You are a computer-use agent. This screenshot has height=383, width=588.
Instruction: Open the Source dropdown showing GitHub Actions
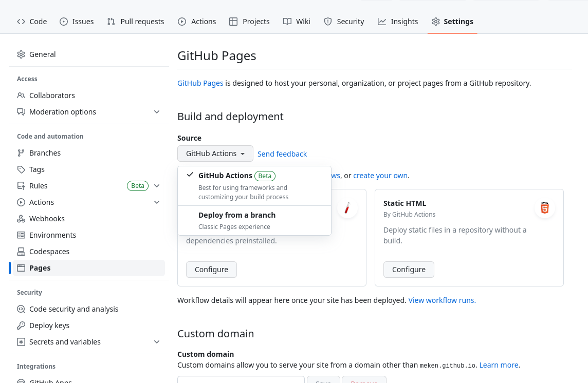point(215,154)
